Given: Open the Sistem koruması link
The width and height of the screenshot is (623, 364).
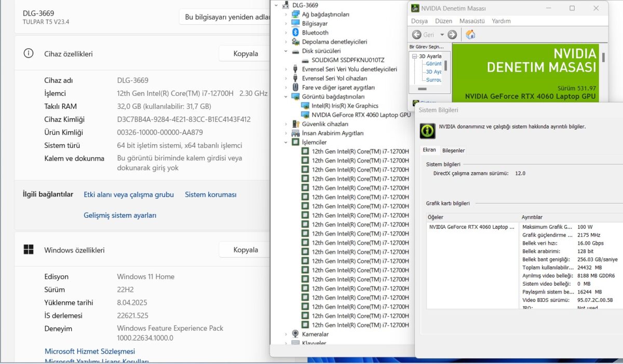Looking at the screenshot, I should click(211, 194).
